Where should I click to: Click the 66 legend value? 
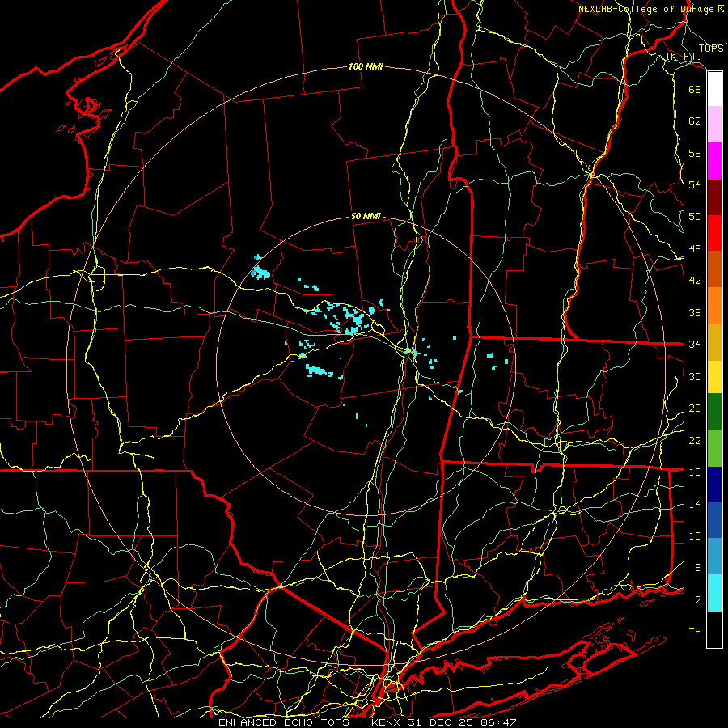click(x=695, y=89)
